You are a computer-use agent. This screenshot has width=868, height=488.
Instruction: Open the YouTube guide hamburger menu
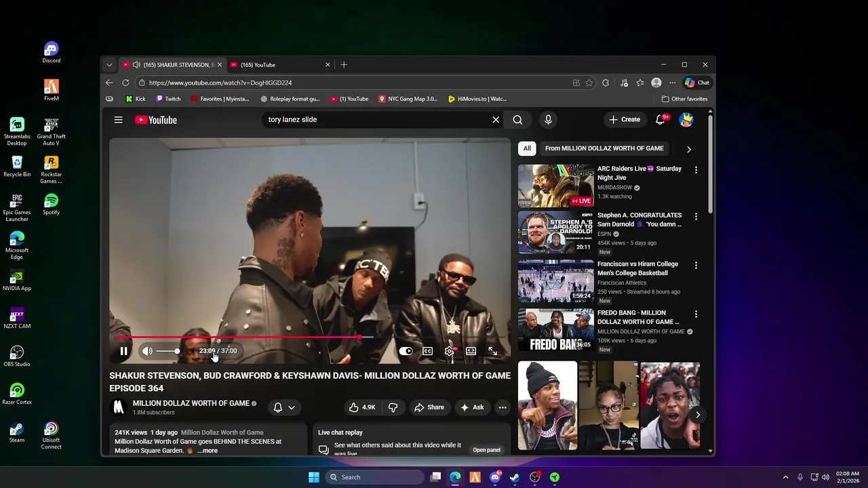118,120
